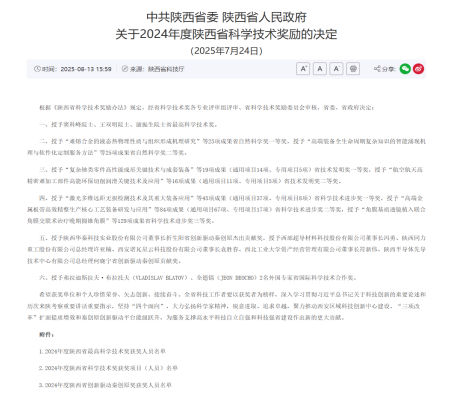Click the 附件 heading above attachments

[46, 334]
